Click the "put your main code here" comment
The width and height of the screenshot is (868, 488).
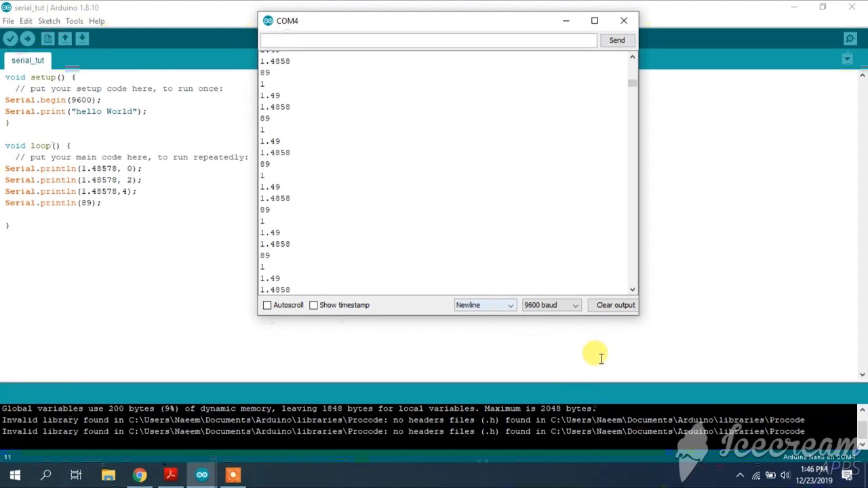pyautogui.click(x=132, y=157)
